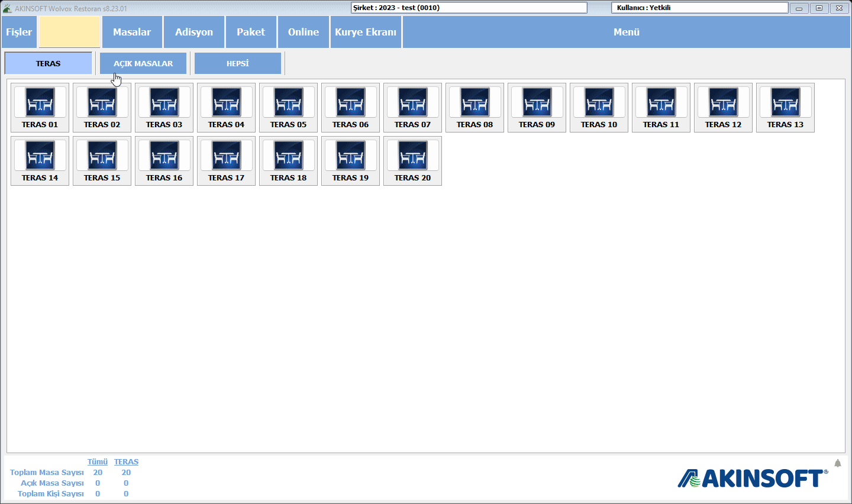Choose table TERAS 17
Screen dimensions: 852x504
point(226,161)
